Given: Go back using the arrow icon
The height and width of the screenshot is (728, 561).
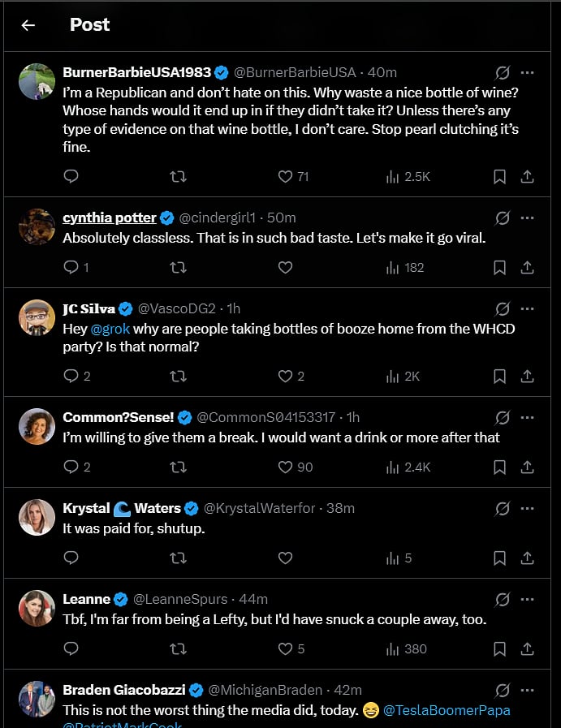Looking at the screenshot, I should click(x=28, y=25).
